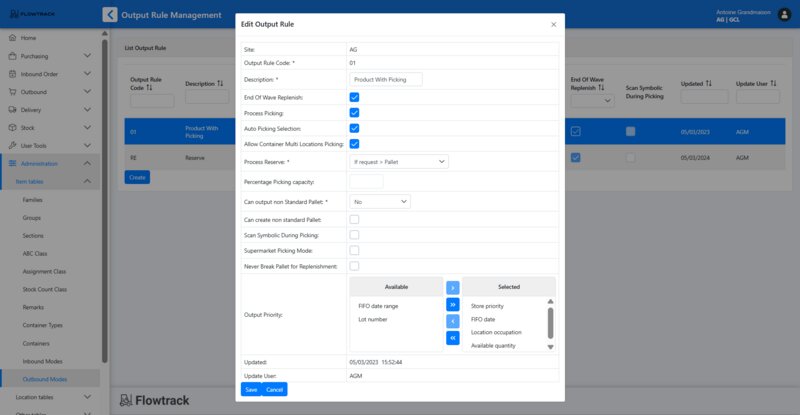Click the Delivery truck icon
This screenshot has width=800, height=415.
coord(12,110)
